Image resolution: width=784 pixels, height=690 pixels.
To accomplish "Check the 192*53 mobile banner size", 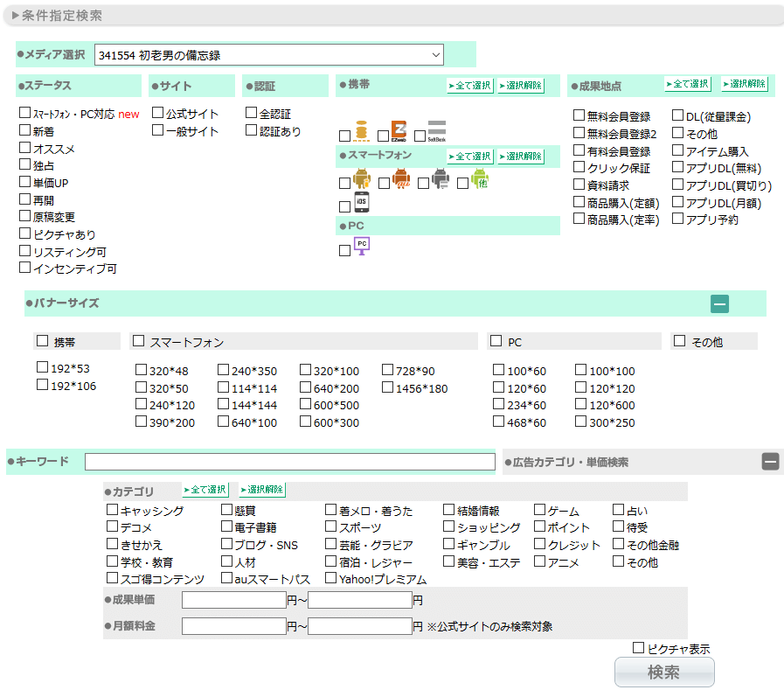I will point(43,367).
